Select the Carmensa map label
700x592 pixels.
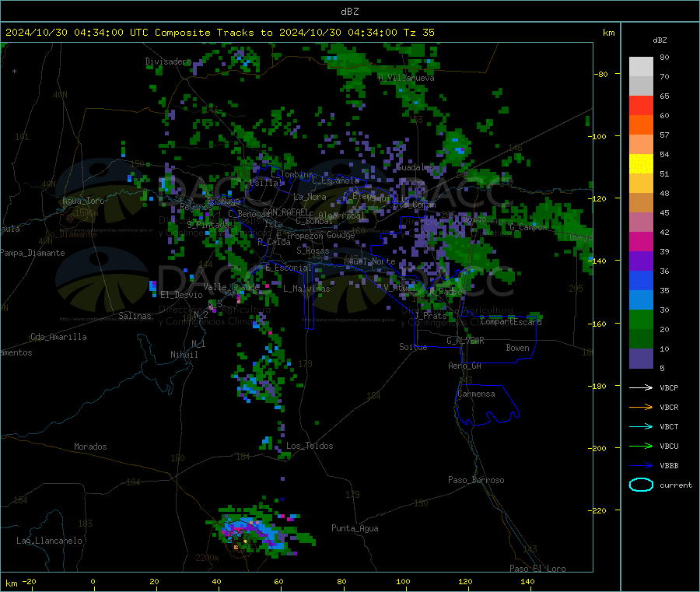click(x=476, y=394)
